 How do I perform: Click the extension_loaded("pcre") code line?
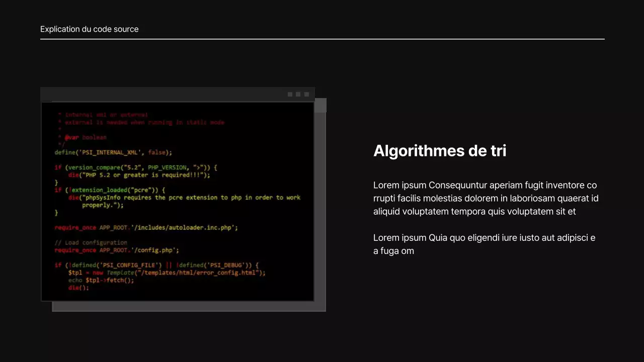click(110, 190)
